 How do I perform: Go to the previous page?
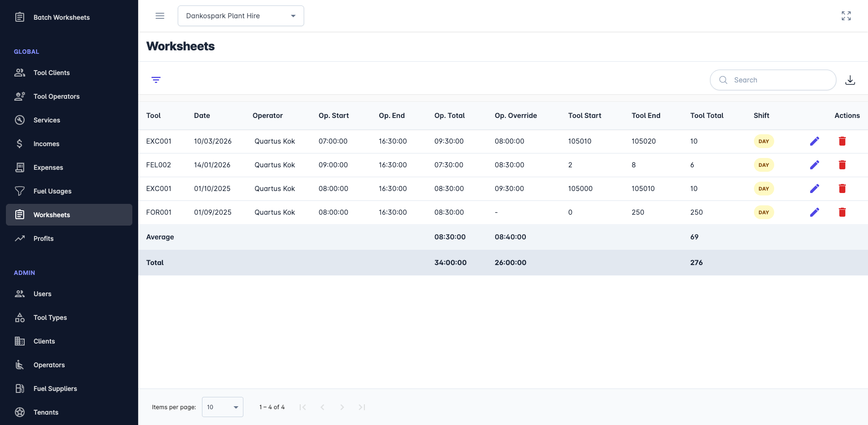[322, 407]
